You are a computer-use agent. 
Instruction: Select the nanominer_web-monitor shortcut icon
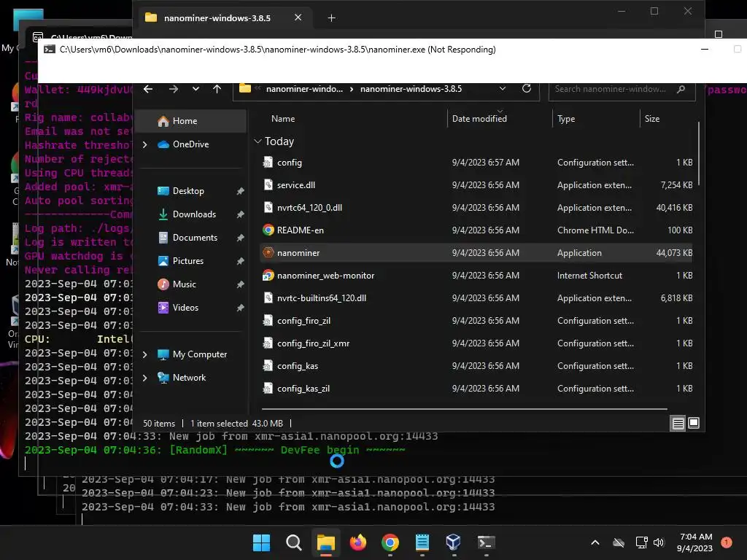[268, 275]
